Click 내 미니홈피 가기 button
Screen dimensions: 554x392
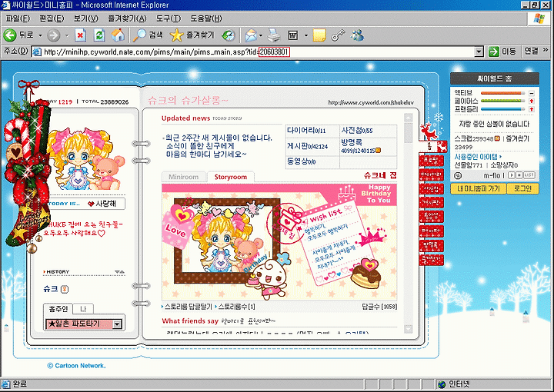pyautogui.click(x=479, y=188)
